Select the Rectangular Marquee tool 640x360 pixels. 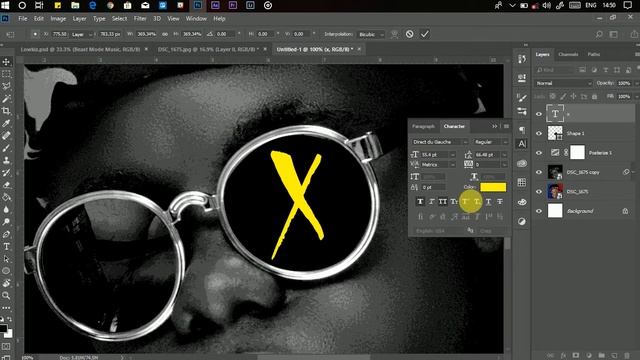[x=6, y=74]
